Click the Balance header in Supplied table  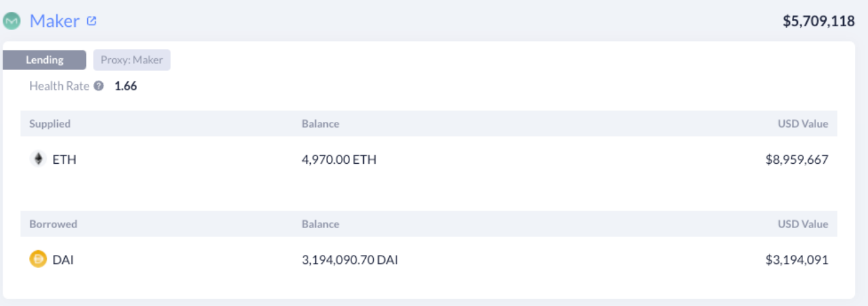pos(321,124)
